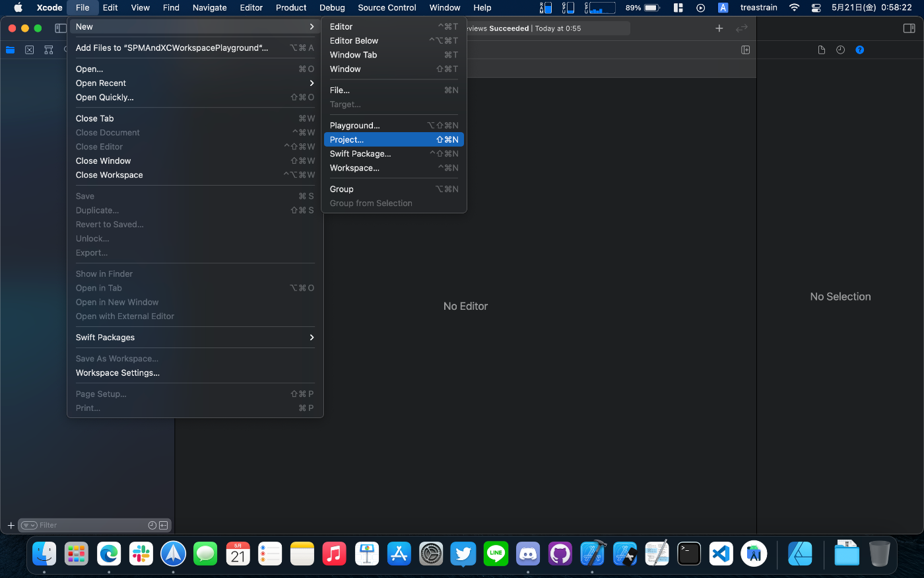The image size is (924, 578).
Task: Choose Editor Below in the New submenu
Action: click(x=394, y=41)
